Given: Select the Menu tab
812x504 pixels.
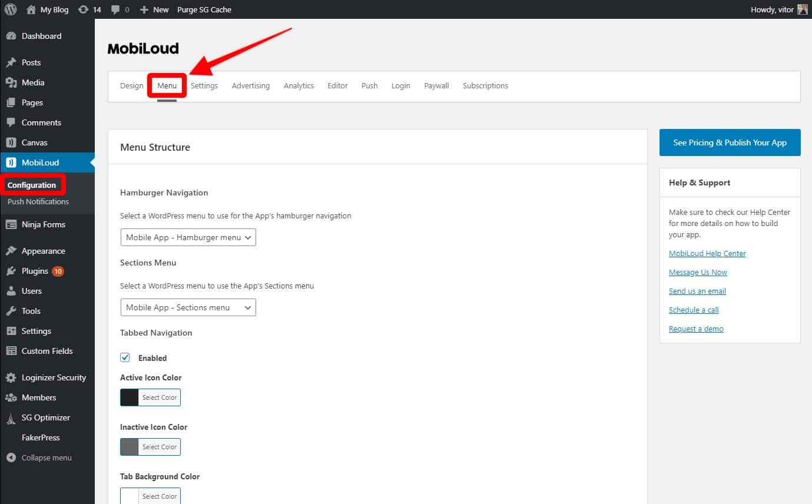Looking at the screenshot, I should coord(167,85).
